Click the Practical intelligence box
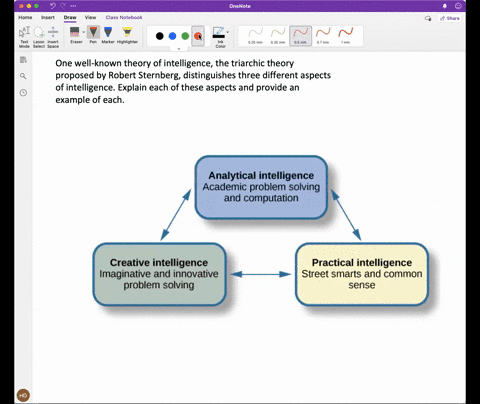 coord(362,274)
